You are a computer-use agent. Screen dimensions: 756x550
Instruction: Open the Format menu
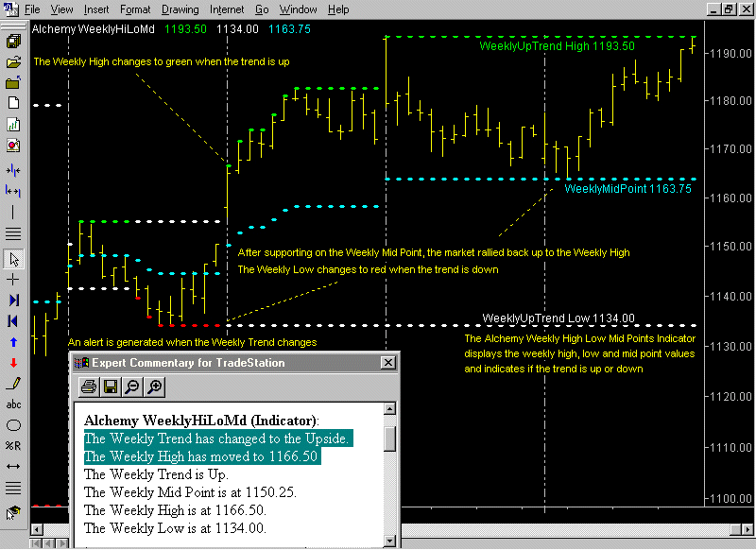135,9
